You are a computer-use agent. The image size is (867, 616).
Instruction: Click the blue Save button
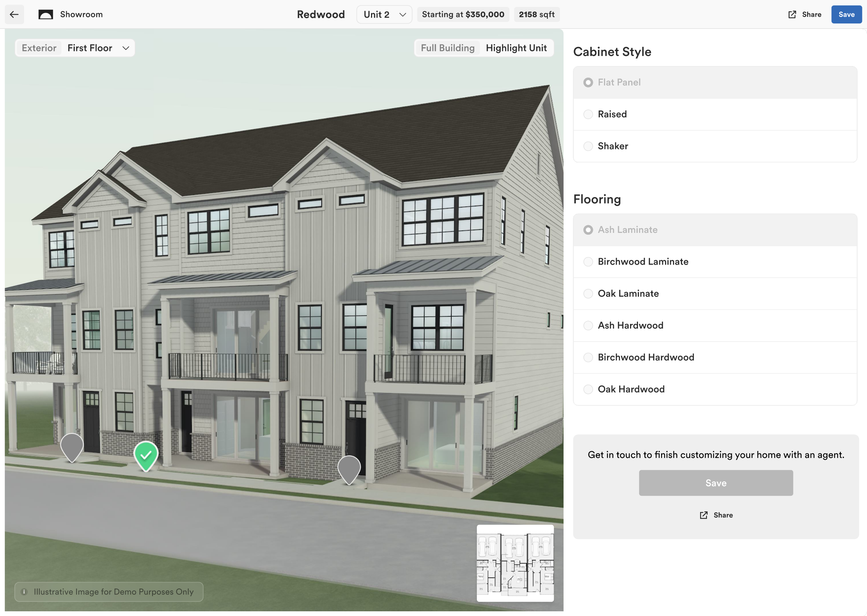(x=846, y=14)
